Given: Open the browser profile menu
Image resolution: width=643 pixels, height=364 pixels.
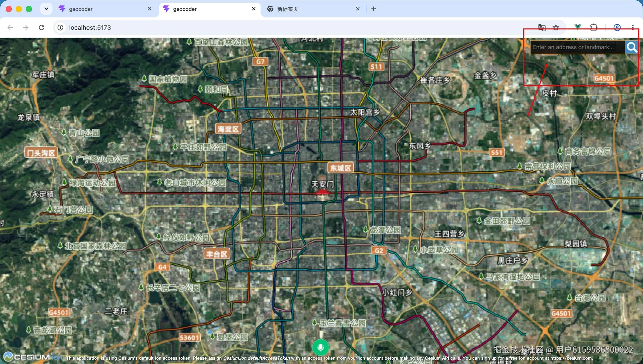Looking at the screenshot, I should click(617, 27).
